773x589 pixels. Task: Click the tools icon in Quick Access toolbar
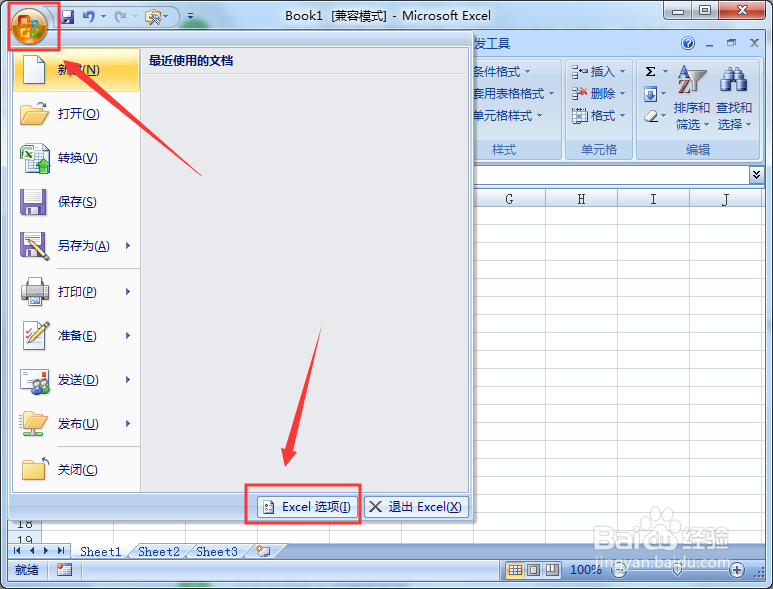(x=153, y=17)
